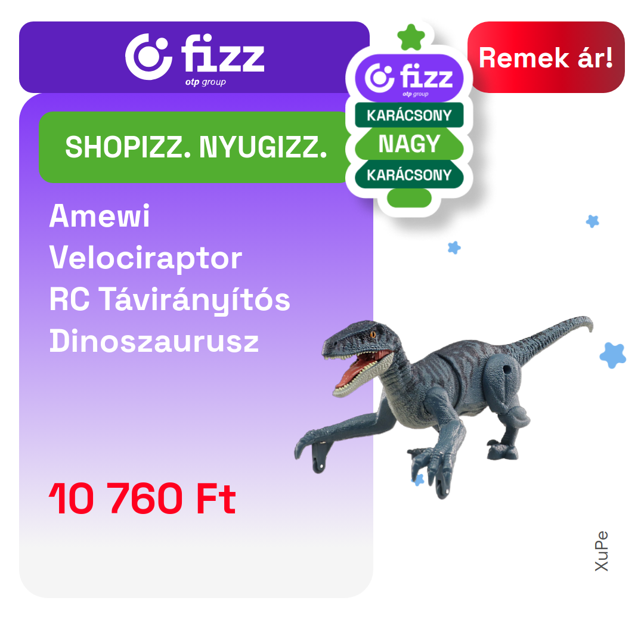Click the Dinoszaurusz word in the product name
Viewport: 644px width, 644px height.
[154, 340]
